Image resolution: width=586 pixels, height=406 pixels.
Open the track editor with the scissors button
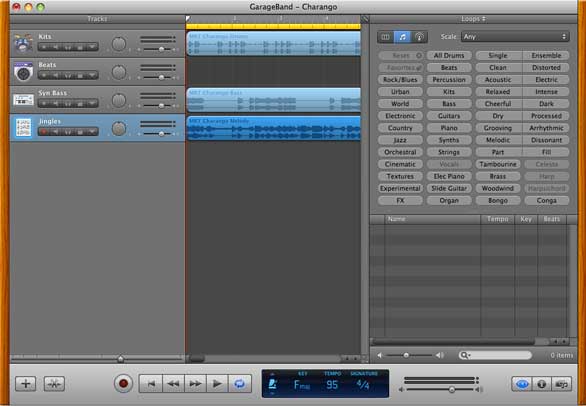click(x=54, y=384)
